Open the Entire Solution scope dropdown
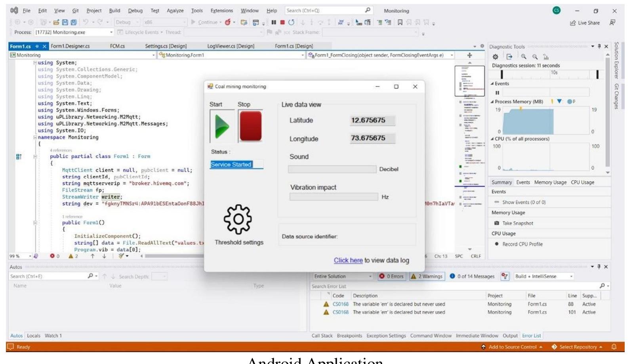The height and width of the screenshot is (364, 633). pyautogui.click(x=343, y=276)
